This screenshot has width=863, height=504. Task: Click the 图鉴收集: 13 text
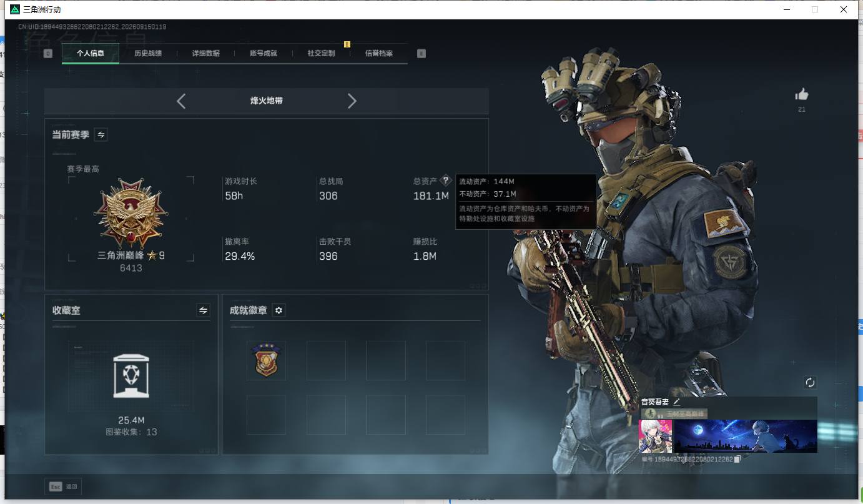pos(131,432)
